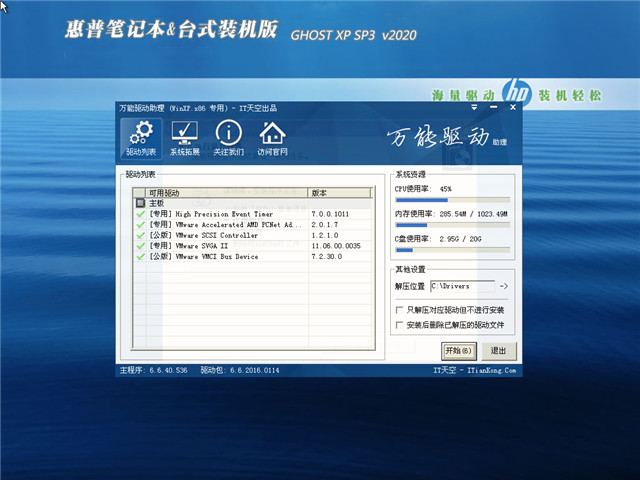Uncheck VMware Accelerated AMD PCNet driver
Screen dimensions: 640x480
click(x=140, y=224)
